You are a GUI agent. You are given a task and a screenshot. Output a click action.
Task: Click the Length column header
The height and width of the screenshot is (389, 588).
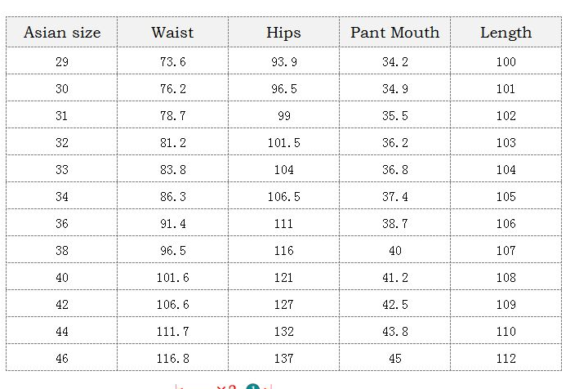click(506, 33)
